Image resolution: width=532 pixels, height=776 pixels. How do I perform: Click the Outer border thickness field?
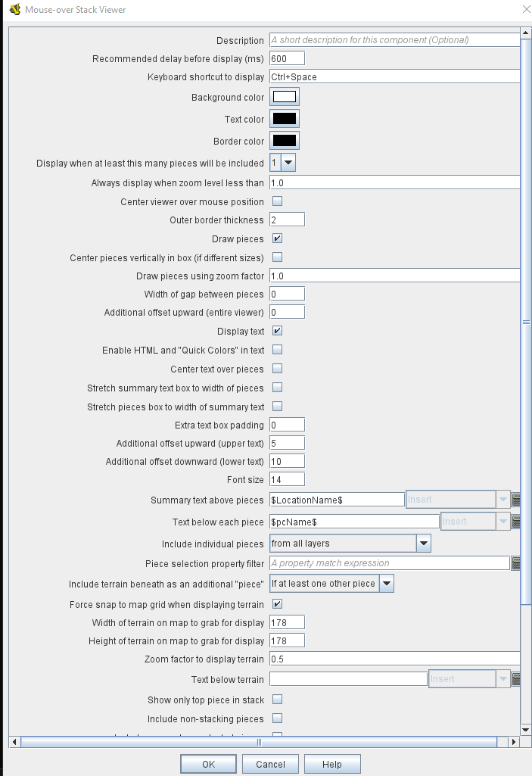287,220
